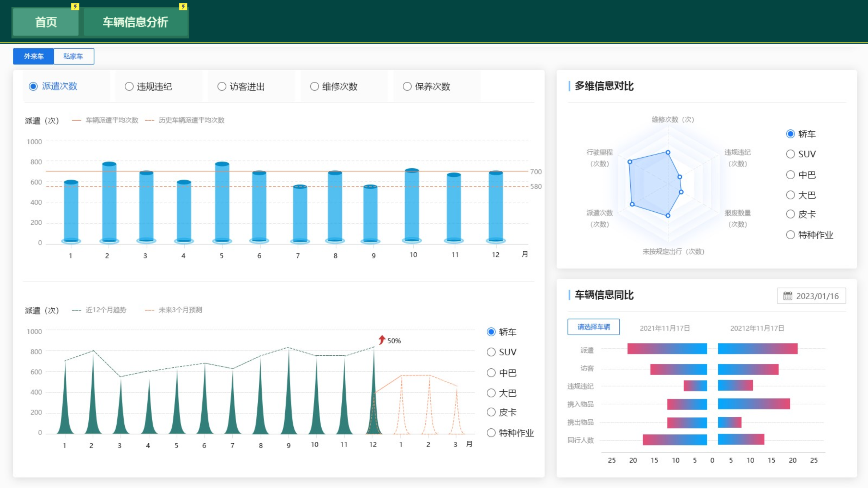Screen dimensions: 868x488
Task: Select 特种作业 in the trend chart options
Action: (510, 433)
